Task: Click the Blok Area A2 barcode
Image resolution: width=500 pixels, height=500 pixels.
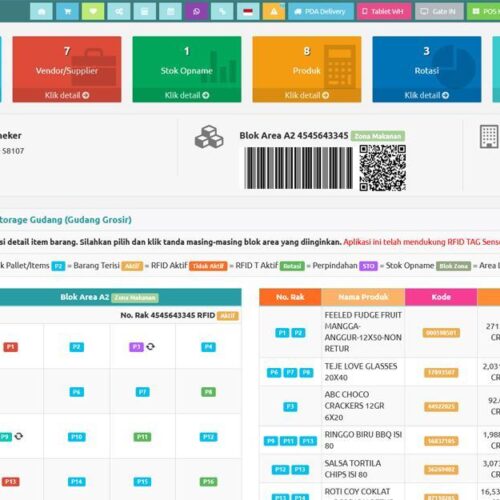Action: pos(299,168)
